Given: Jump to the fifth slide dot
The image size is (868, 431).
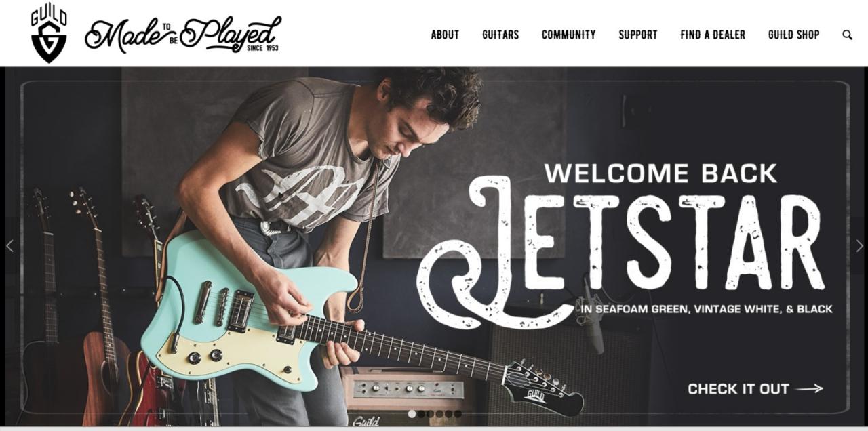Looking at the screenshot, I should coord(448,414).
